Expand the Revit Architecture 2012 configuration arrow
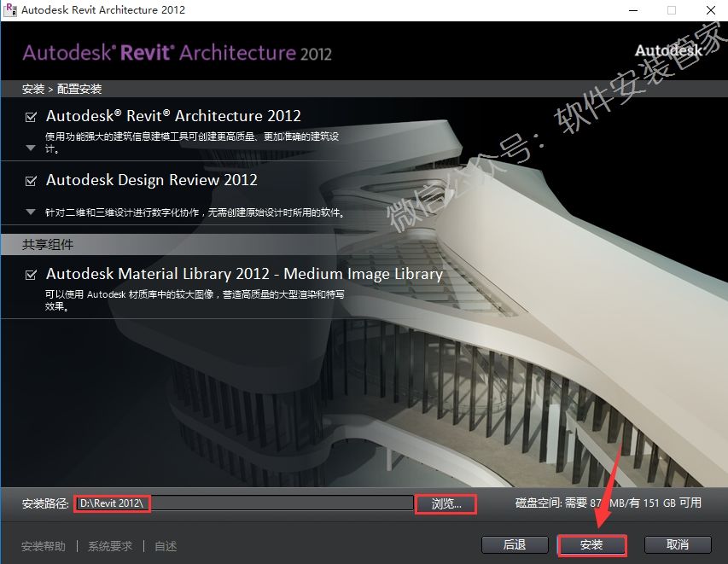Viewport: 728px width, 564px height. pos(31,148)
